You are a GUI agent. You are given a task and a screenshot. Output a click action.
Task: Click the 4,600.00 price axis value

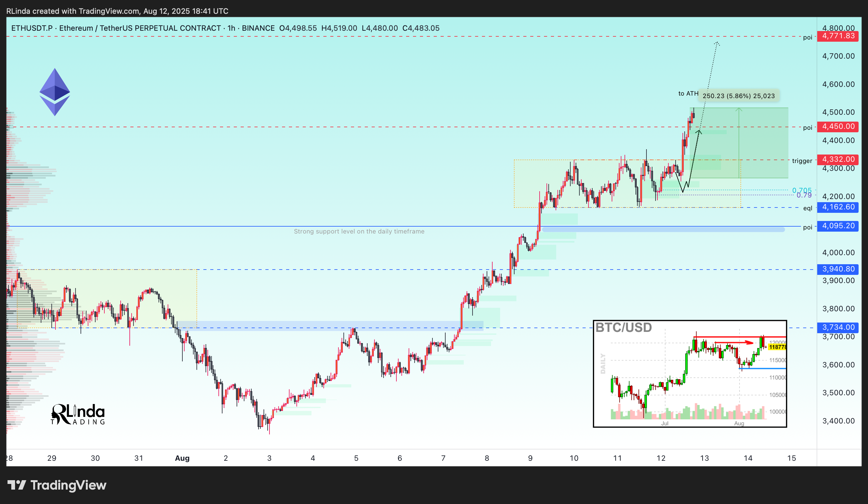838,84
